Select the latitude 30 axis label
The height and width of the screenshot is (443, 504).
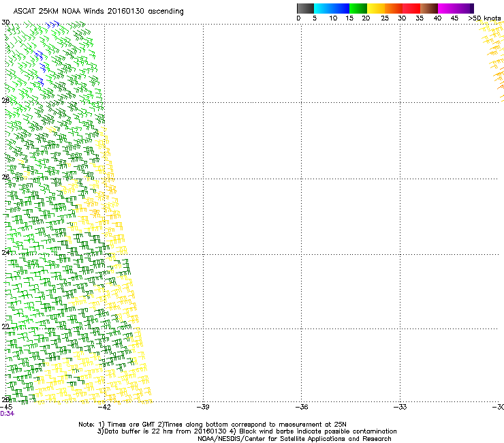click(x=5, y=22)
